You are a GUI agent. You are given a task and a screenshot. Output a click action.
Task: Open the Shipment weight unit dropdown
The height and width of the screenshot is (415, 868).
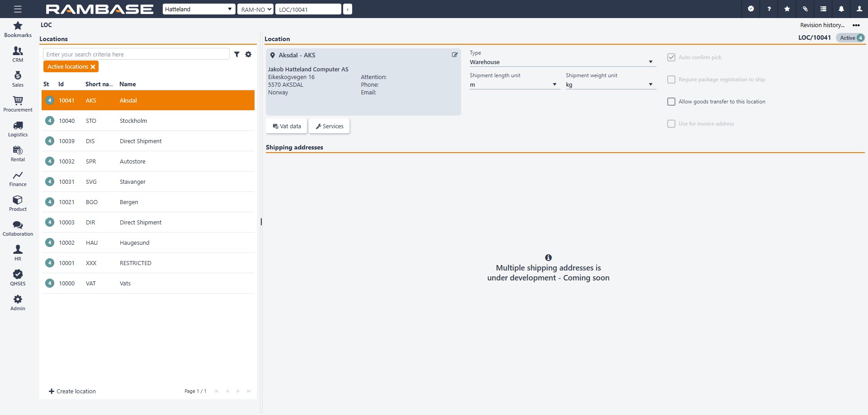(610, 84)
